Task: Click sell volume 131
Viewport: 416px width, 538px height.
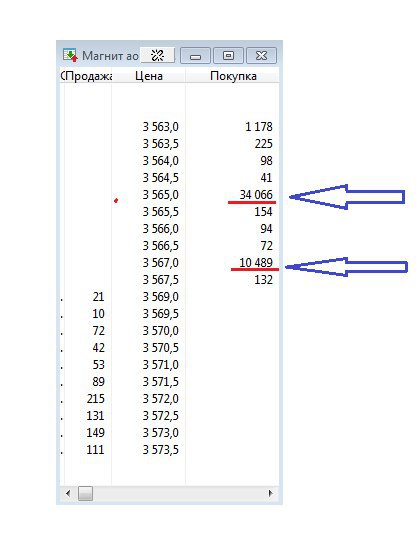Action: (95, 416)
